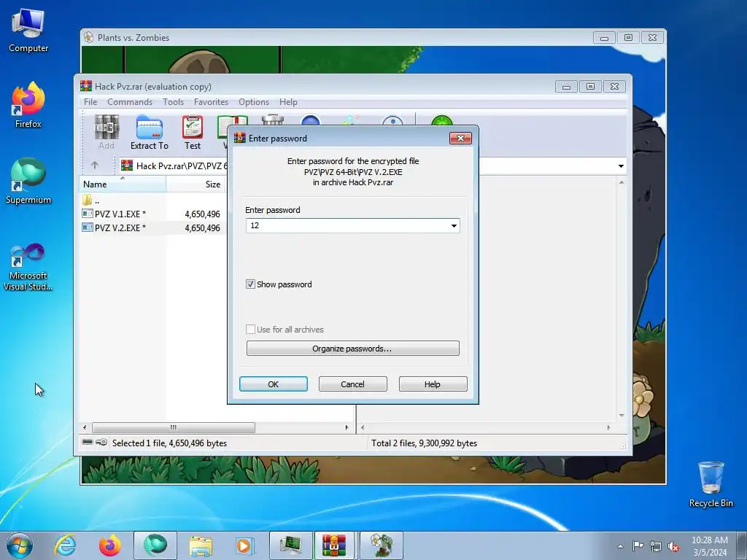Select the PVZ V.2.EXE file icon
The width and height of the screenshot is (747, 560).
88,227
